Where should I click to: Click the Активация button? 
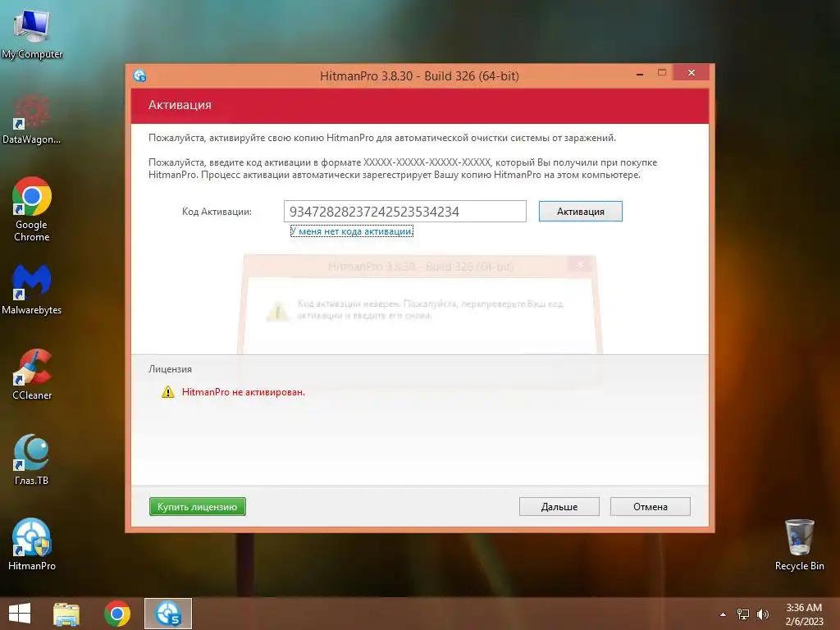coord(580,211)
